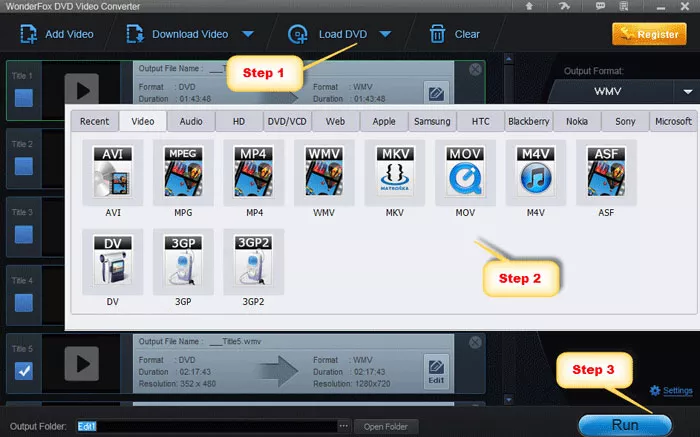Click the wrench tools icon in title bar

564,6
